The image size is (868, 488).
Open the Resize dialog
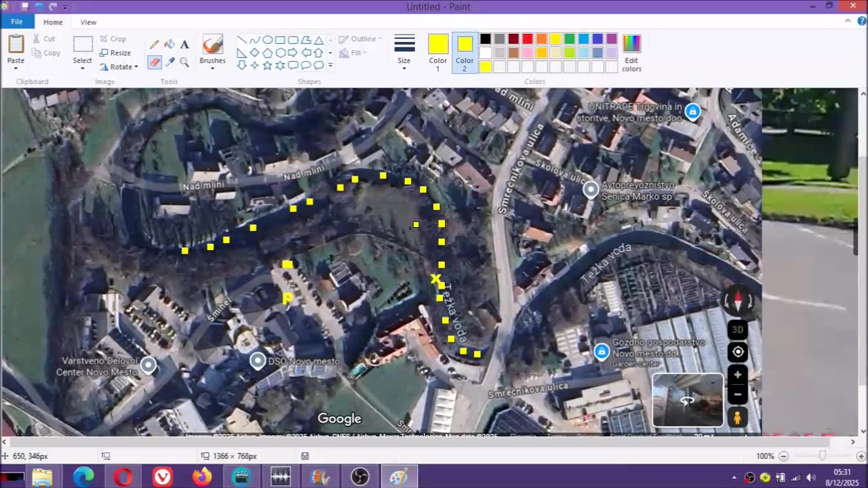(x=115, y=53)
